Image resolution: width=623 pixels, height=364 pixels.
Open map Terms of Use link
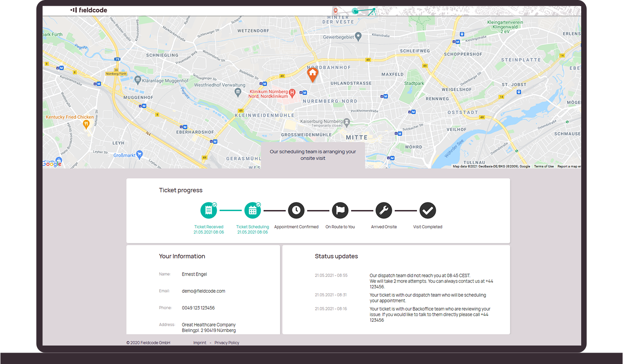(544, 167)
